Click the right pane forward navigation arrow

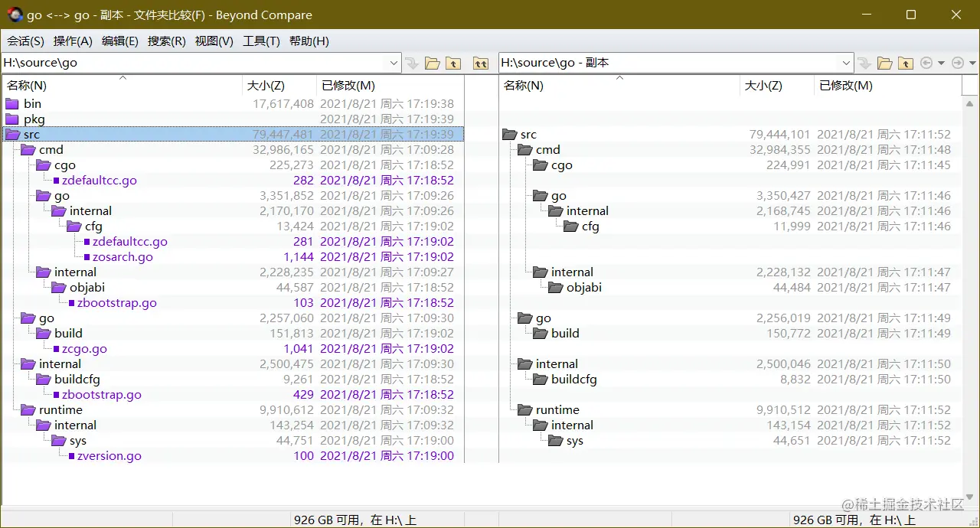coord(957,64)
